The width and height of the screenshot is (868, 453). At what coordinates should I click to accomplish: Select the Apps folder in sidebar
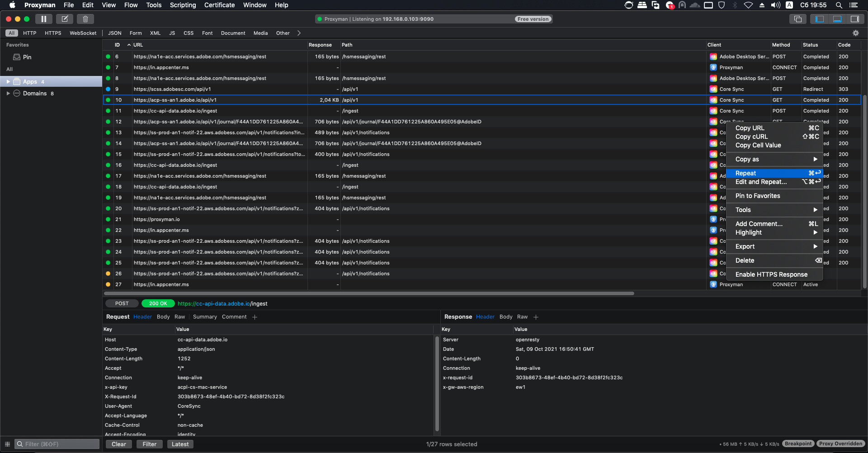pyautogui.click(x=51, y=81)
